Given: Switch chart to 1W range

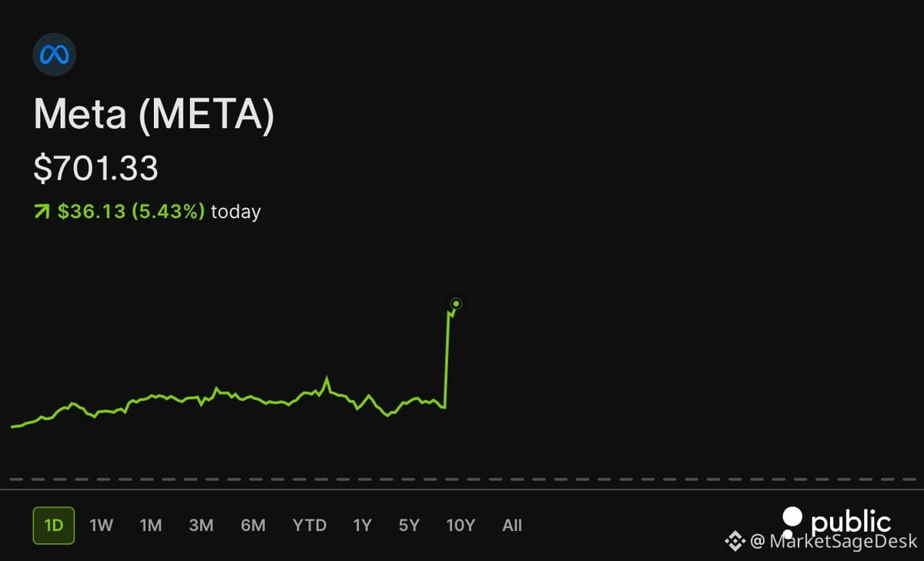Looking at the screenshot, I should [x=101, y=526].
